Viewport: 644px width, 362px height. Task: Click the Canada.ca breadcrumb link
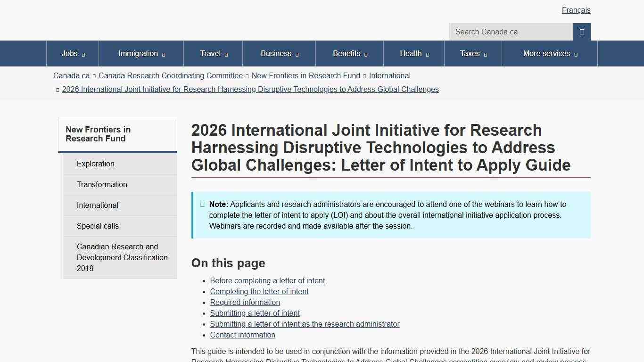tap(71, 75)
